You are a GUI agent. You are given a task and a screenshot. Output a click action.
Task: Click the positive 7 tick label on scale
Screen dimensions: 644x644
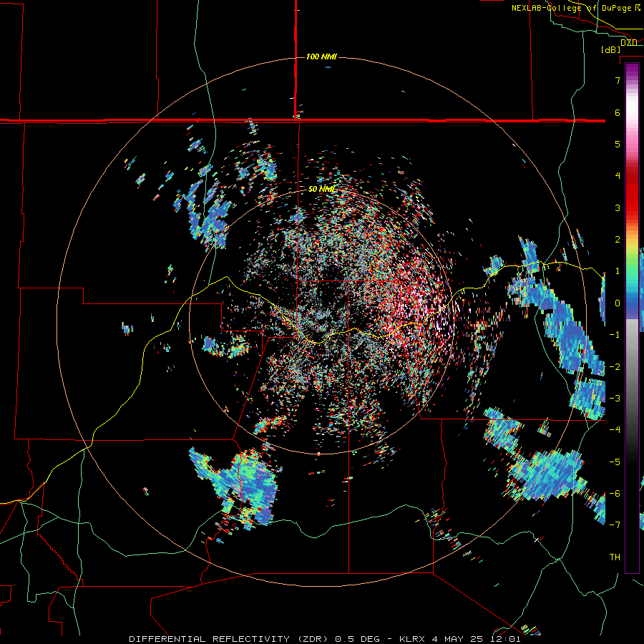coord(618,80)
